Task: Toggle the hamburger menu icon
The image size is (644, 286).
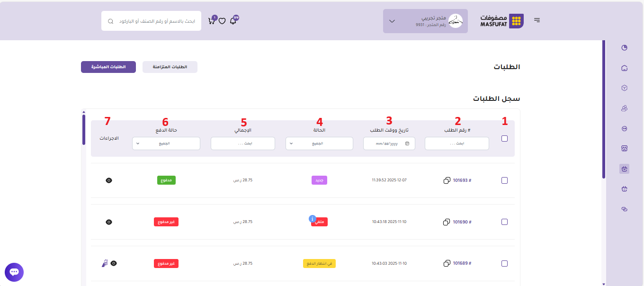Action: pos(537,20)
